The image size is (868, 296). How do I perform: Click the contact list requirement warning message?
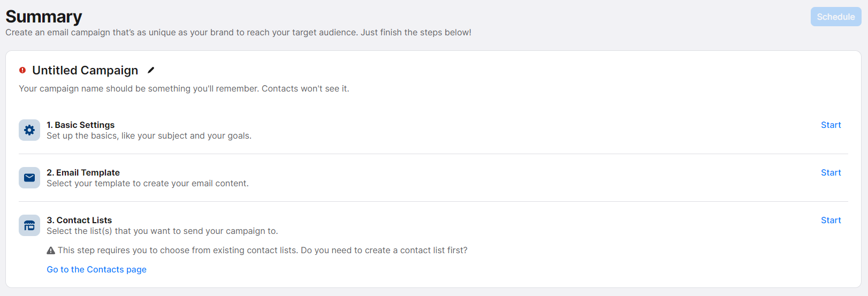click(262, 251)
